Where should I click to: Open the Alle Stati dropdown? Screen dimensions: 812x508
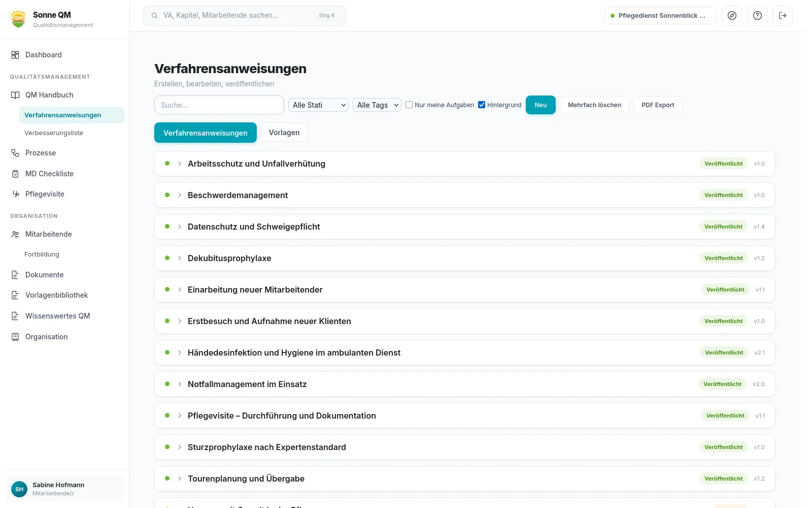[318, 105]
